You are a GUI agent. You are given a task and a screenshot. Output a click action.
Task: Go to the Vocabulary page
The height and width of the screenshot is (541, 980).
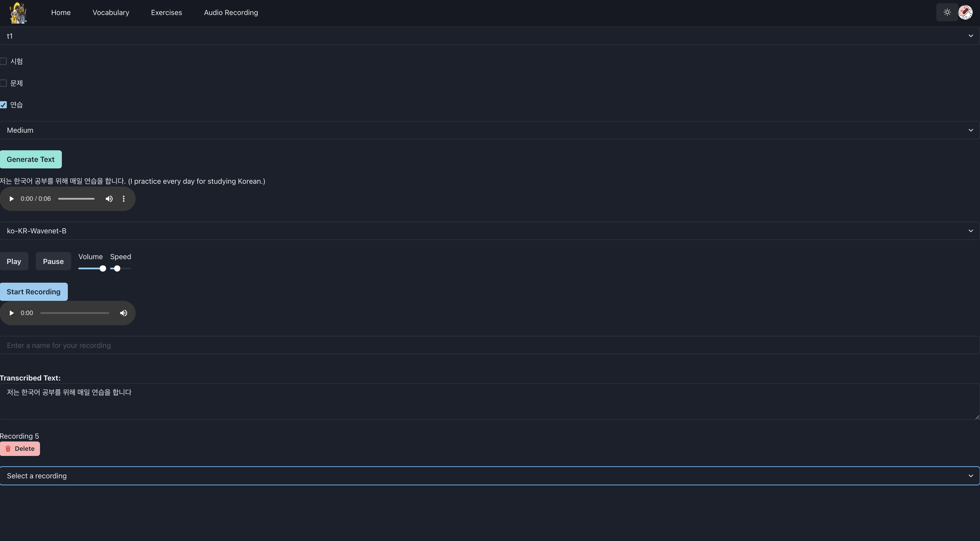point(111,12)
